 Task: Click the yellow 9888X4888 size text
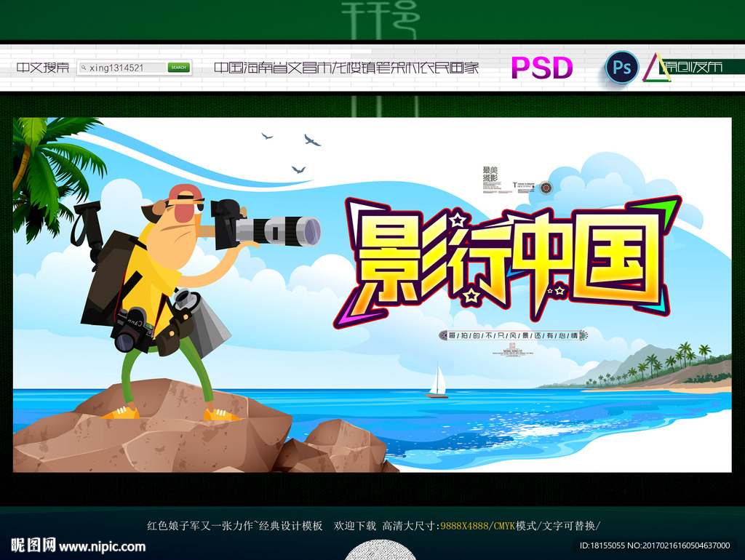(464, 526)
